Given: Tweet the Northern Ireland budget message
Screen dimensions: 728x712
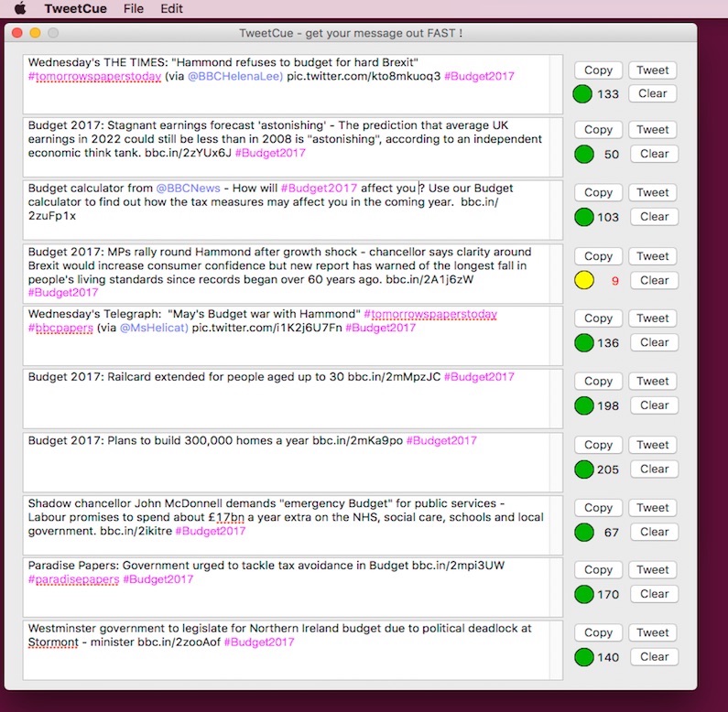Looking at the screenshot, I should pos(652,632).
